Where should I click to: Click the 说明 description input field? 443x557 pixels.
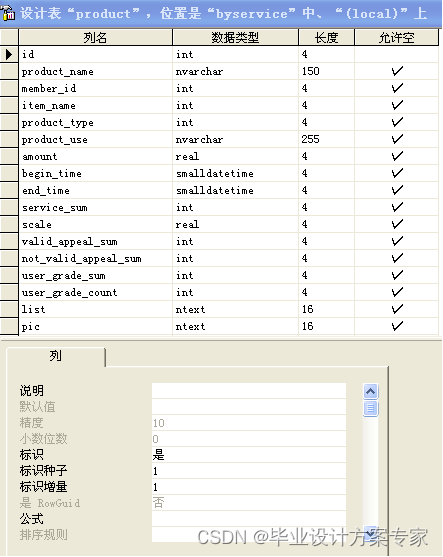pos(249,391)
